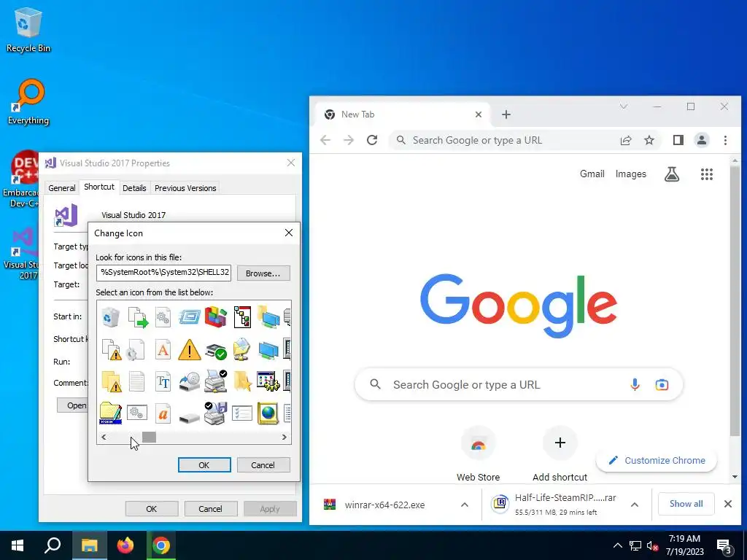Reload the Chrome page
The image size is (747, 560).
tap(372, 140)
